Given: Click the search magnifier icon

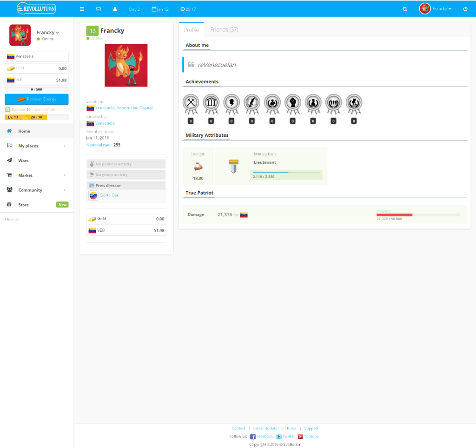Looking at the screenshot, I should click(405, 9).
